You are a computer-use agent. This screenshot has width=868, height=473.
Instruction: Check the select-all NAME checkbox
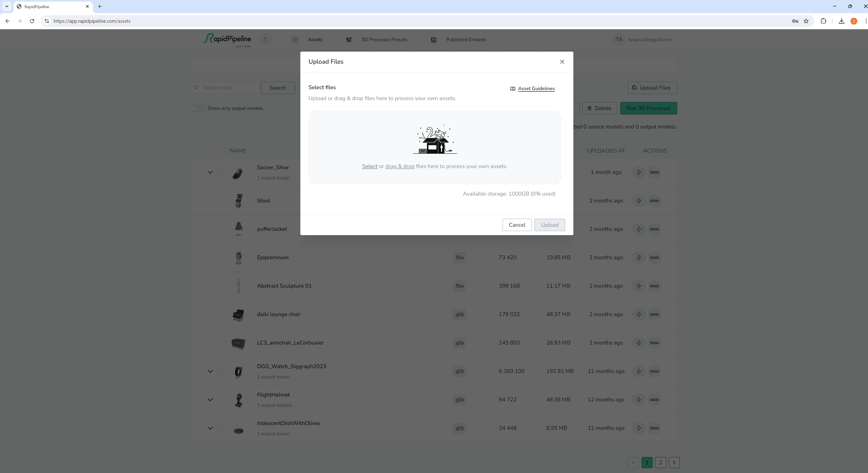click(221, 151)
